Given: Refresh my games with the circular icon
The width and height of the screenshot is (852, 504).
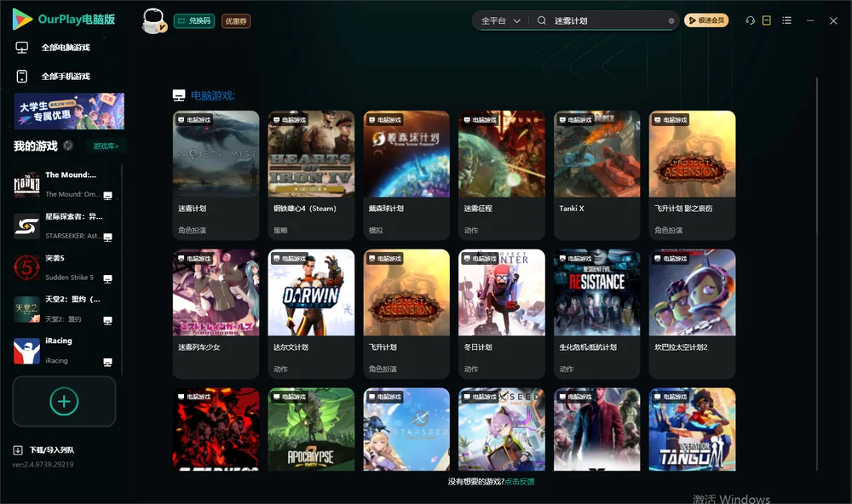Looking at the screenshot, I should coord(68,146).
